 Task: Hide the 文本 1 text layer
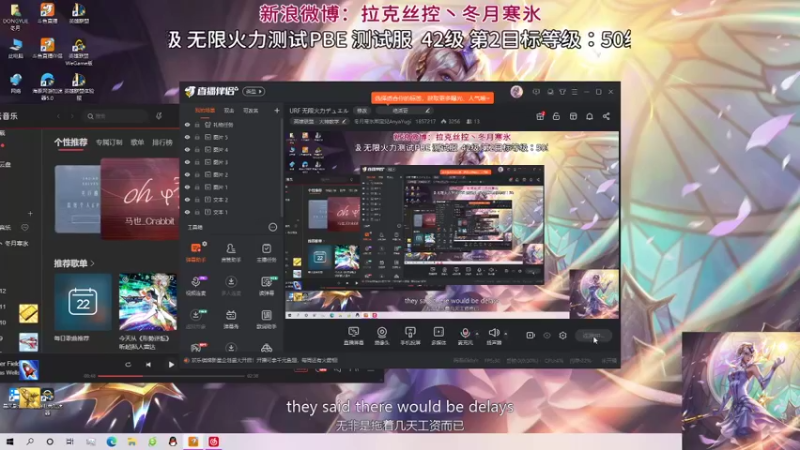(x=188, y=212)
